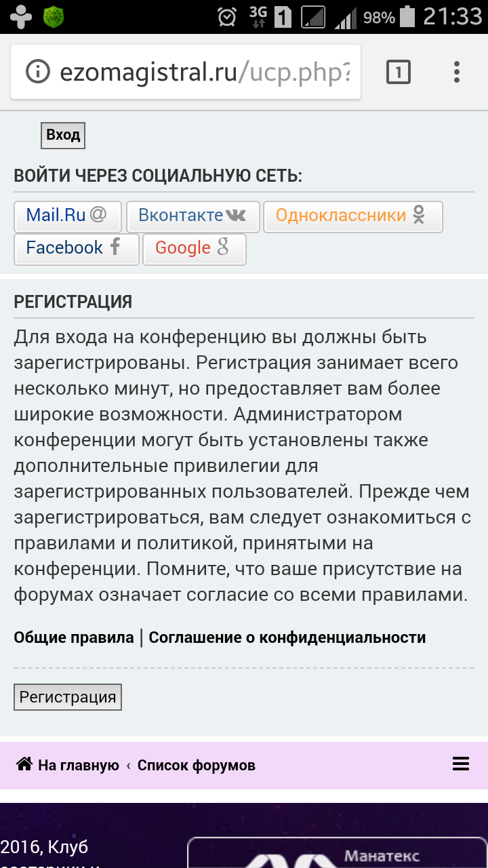488x868 pixels.
Task: Sign in with Facebook
Action: click(x=76, y=249)
